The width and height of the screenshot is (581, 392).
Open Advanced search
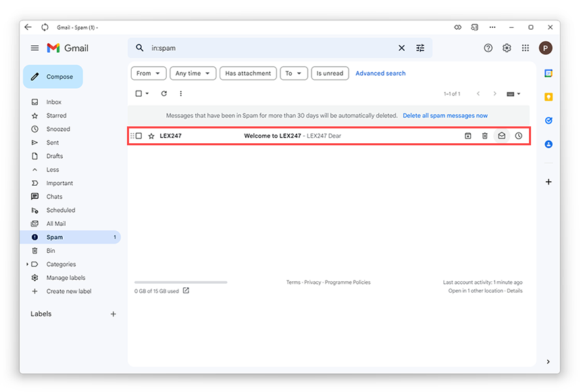tap(380, 73)
